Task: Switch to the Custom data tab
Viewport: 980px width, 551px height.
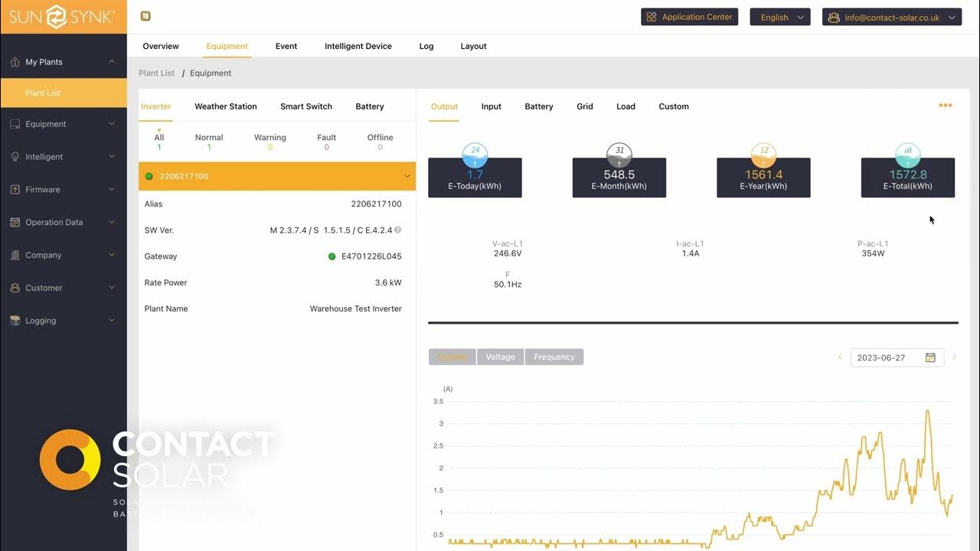Action: [674, 106]
